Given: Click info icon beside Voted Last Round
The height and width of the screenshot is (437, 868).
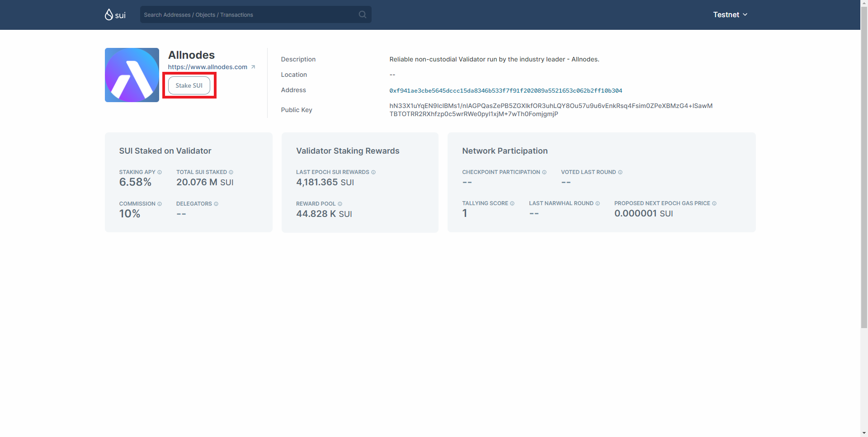Looking at the screenshot, I should (620, 172).
